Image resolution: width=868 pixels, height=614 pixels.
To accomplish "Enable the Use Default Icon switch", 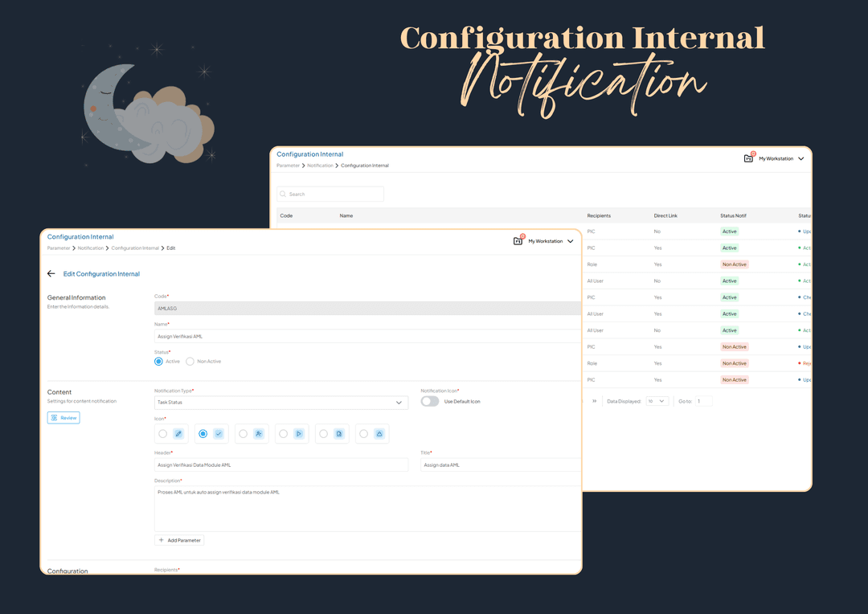I will pyautogui.click(x=430, y=401).
